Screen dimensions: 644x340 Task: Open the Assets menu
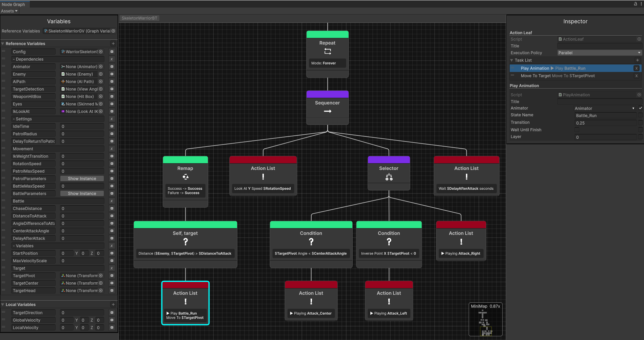click(9, 11)
